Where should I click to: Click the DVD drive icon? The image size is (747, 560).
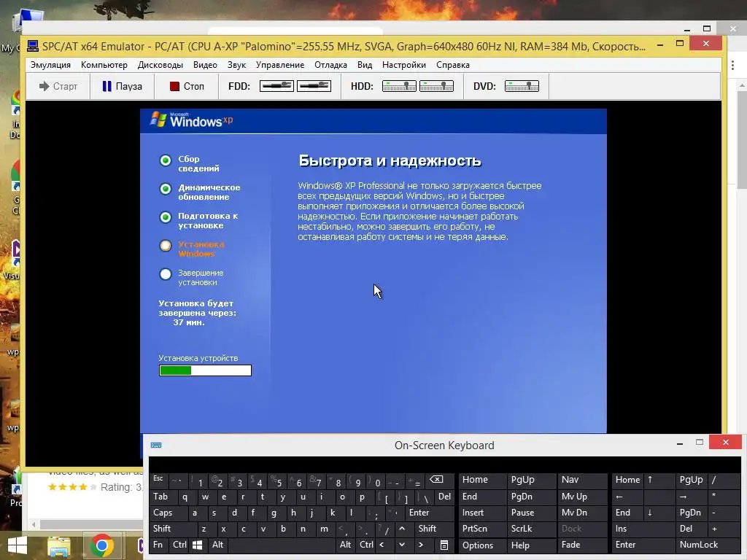tap(522, 86)
